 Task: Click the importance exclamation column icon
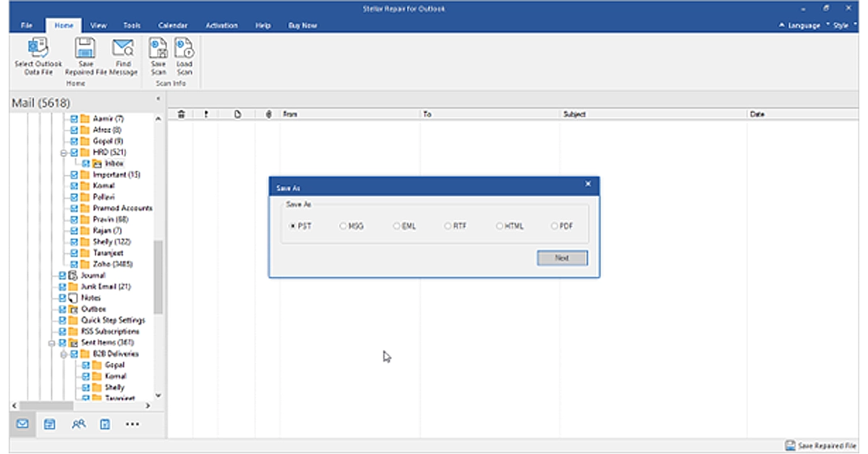click(206, 114)
